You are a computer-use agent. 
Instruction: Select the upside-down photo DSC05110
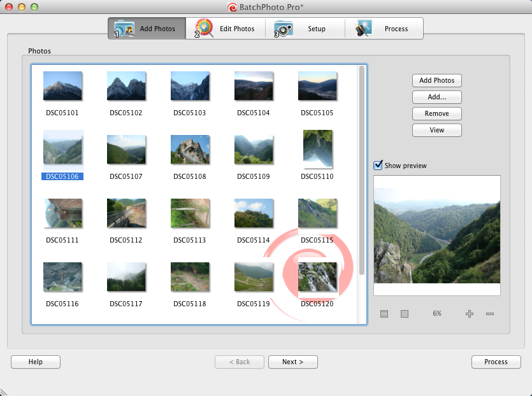pyautogui.click(x=317, y=149)
